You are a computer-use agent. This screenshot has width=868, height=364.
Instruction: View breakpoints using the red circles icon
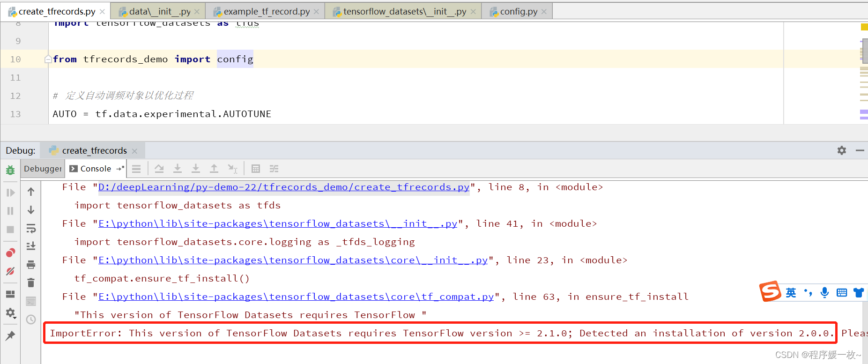[10, 253]
